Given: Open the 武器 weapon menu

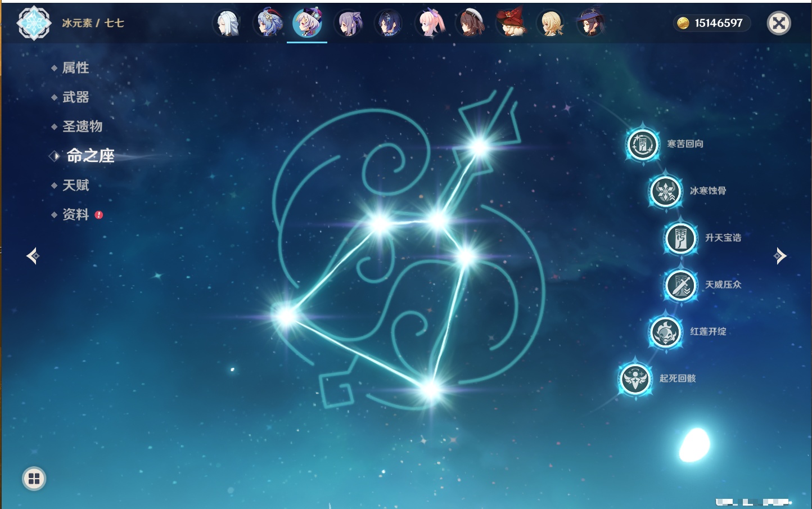Looking at the screenshot, I should 75,97.
